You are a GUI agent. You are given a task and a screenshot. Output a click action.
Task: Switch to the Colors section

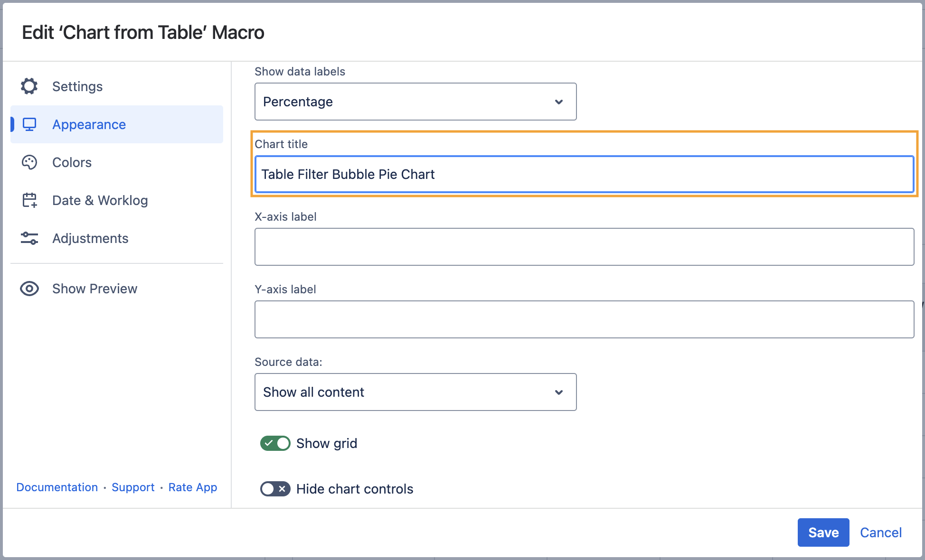(72, 162)
